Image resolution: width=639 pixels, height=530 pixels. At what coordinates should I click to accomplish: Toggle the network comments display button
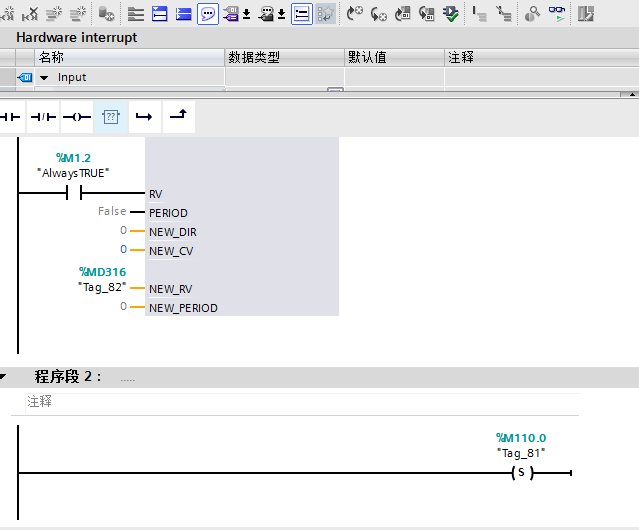pyautogui.click(x=301, y=13)
